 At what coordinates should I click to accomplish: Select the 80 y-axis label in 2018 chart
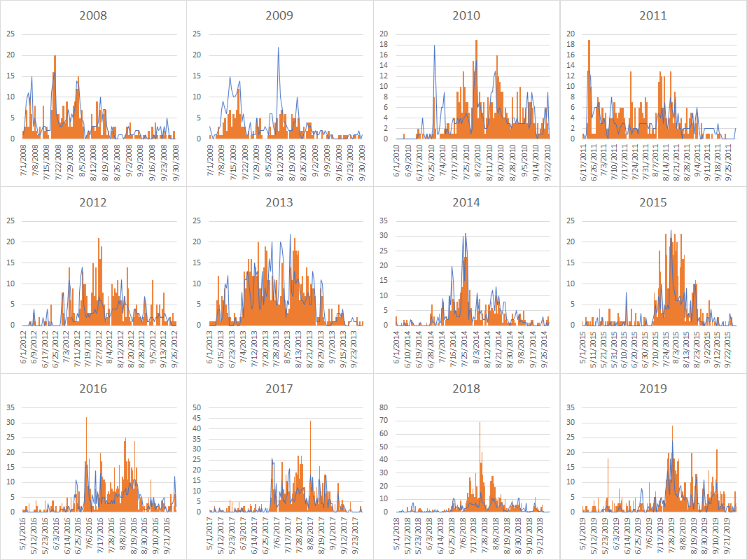[x=384, y=407]
